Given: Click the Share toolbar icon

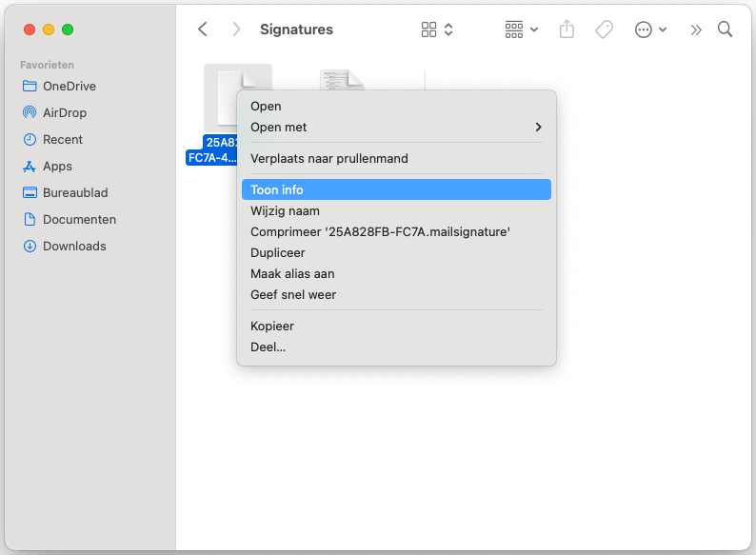Looking at the screenshot, I should [x=567, y=30].
